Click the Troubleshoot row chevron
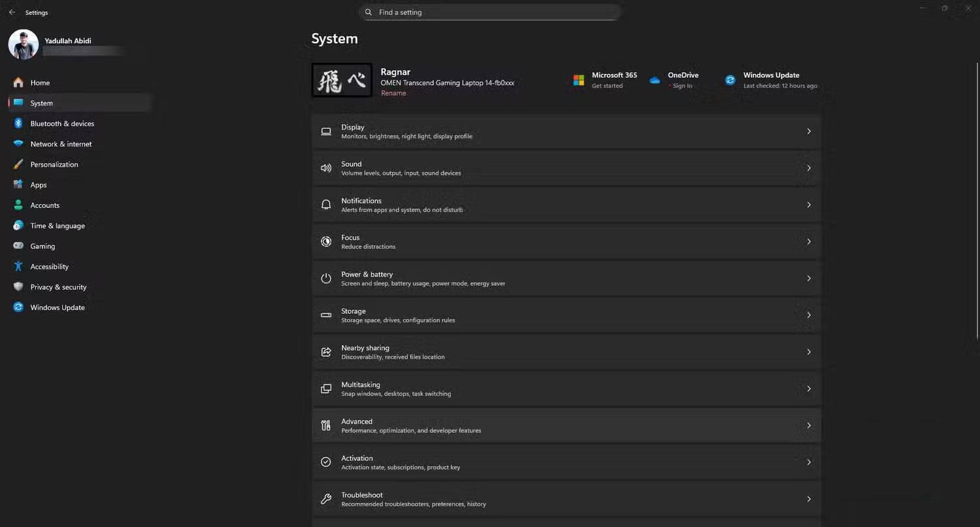The width and height of the screenshot is (980, 527). pyautogui.click(x=809, y=499)
